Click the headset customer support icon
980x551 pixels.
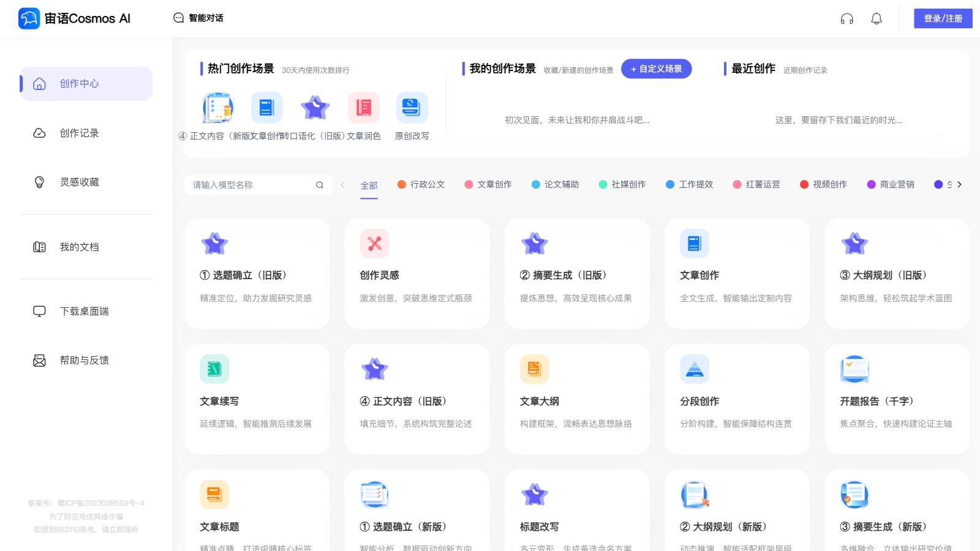tap(847, 18)
